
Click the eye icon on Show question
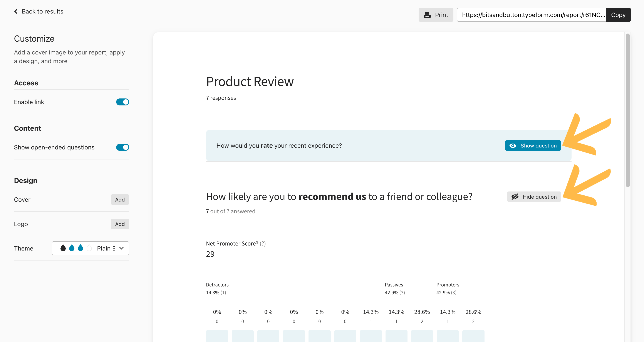[x=513, y=146]
